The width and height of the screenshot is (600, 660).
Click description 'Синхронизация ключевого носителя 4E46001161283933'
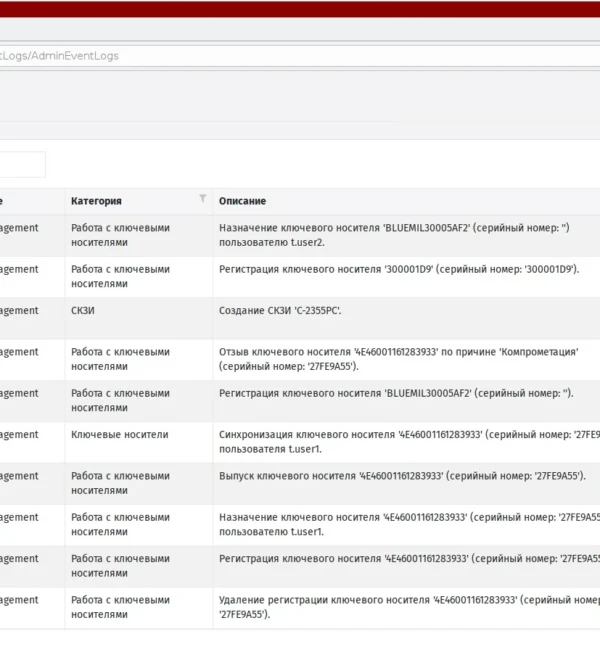[409, 442]
